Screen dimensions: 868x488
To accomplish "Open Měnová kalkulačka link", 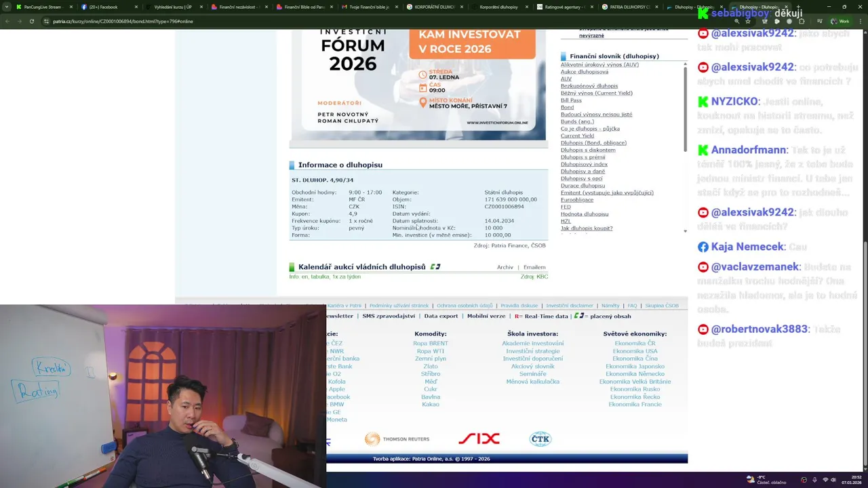I will click(533, 382).
